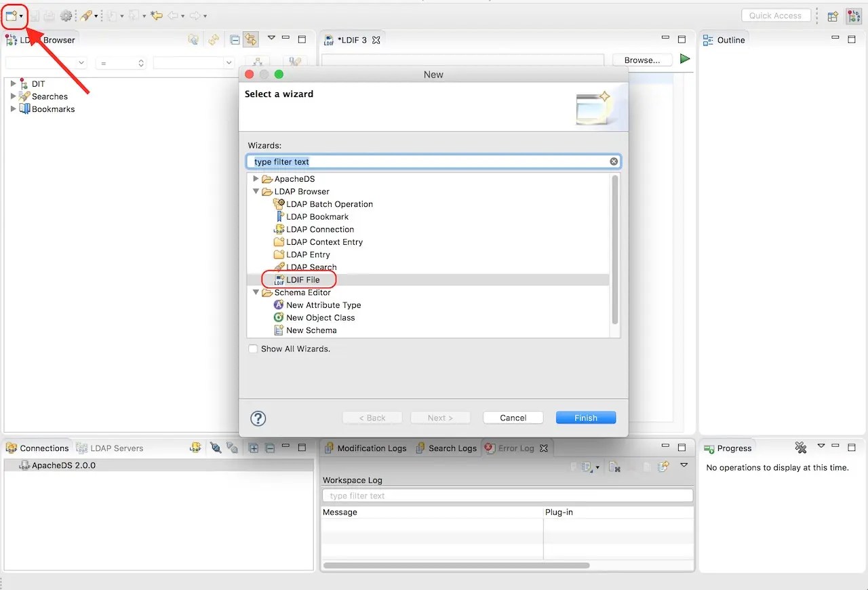Image resolution: width=868 pixels, height=590 pixels.
Task: Toggle linking with editor in LDAP Browser
Action: (251, 39)
